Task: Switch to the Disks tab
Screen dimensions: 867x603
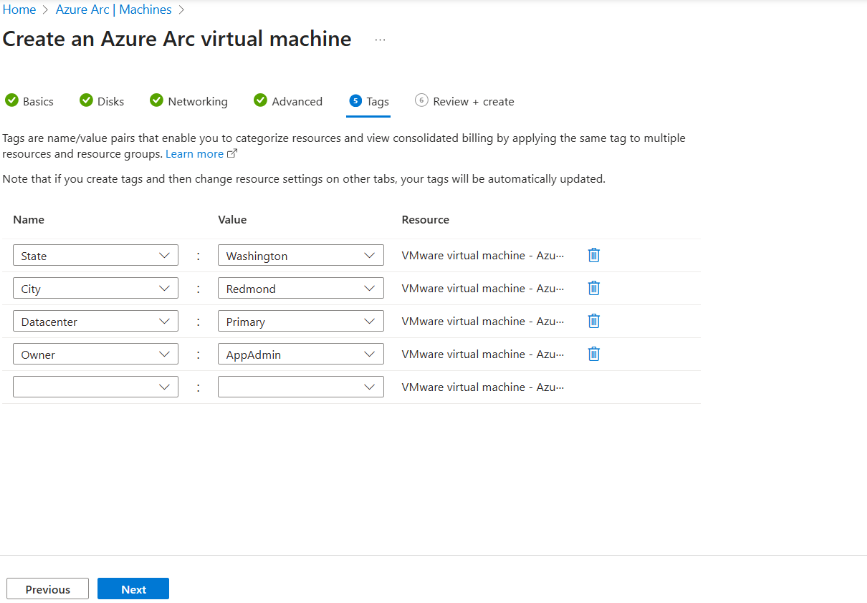Action: pos(110,102)
